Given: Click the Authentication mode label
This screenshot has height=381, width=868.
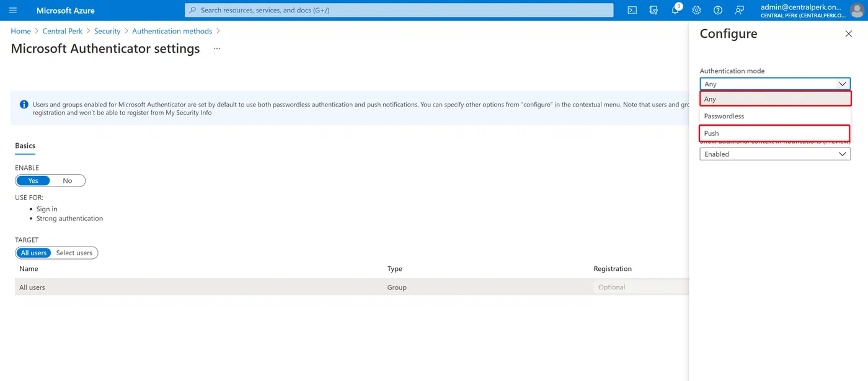Looking at the screenshot, I should tap(732, 71).
